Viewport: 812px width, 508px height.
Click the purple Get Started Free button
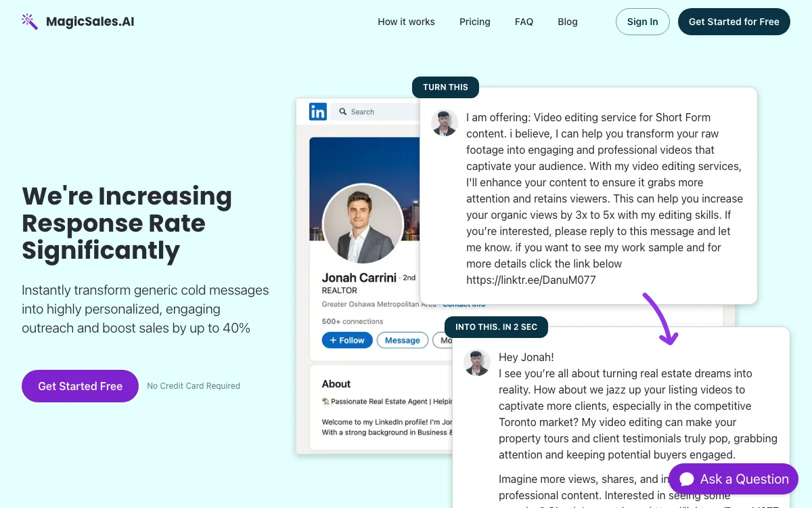point(80,386)
